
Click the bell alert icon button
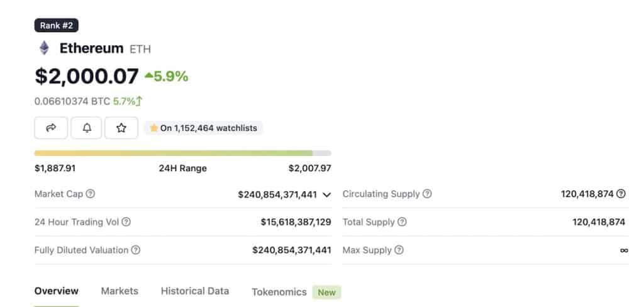click(x=86, y=128)
